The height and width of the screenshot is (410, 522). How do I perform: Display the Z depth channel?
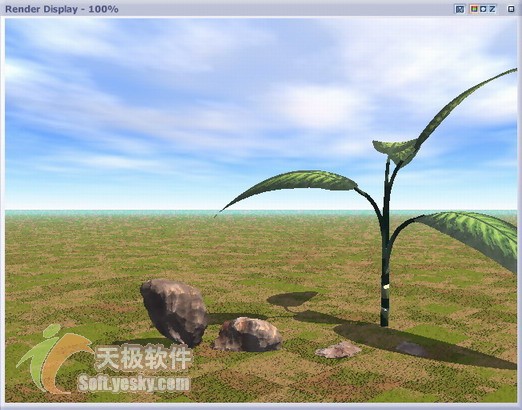[492, 9]
